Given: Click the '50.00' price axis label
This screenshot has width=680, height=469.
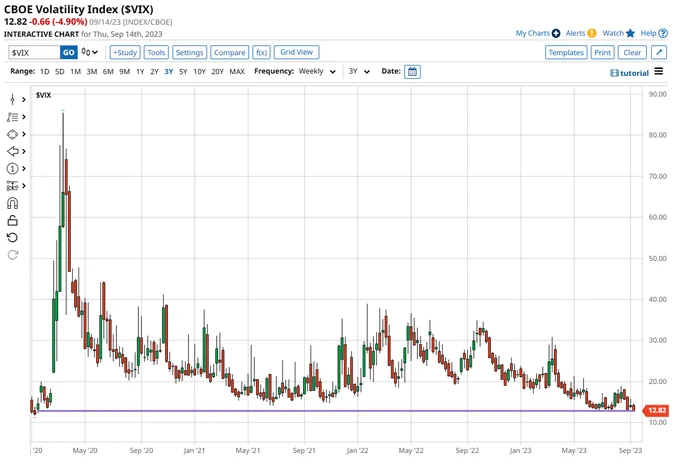Looking at the screenshot, I should (657, 259).
